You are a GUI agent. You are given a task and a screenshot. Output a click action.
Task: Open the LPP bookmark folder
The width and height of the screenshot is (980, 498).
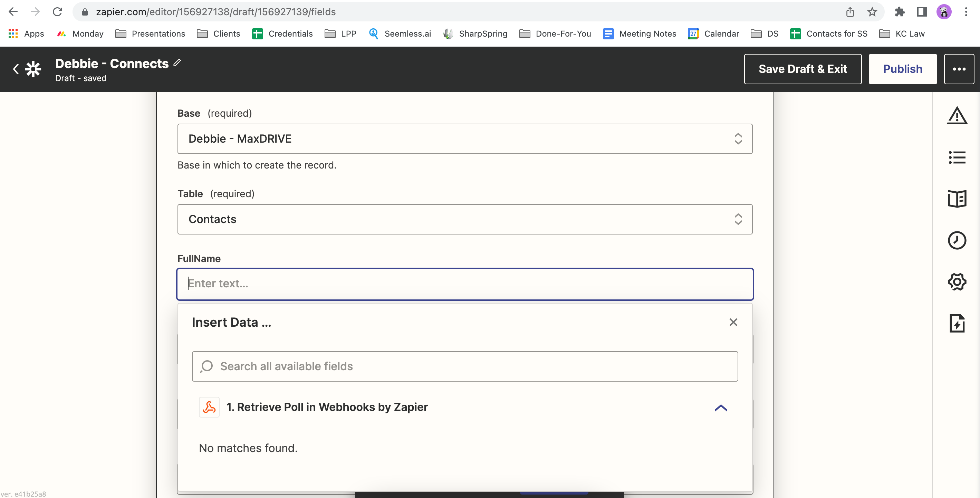[x=340, y=33]
